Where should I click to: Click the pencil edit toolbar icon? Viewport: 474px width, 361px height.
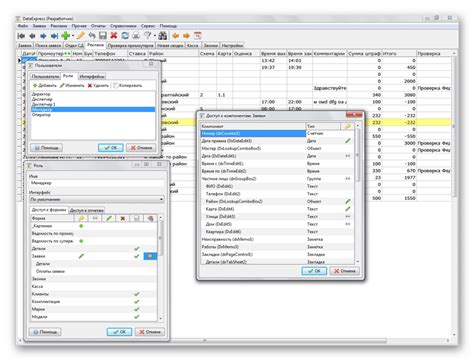click(81, 36)
